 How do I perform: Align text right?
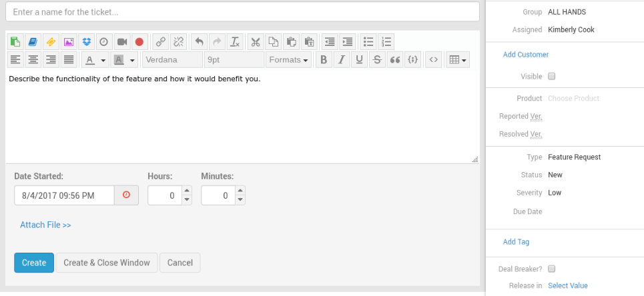coord(51,60)
